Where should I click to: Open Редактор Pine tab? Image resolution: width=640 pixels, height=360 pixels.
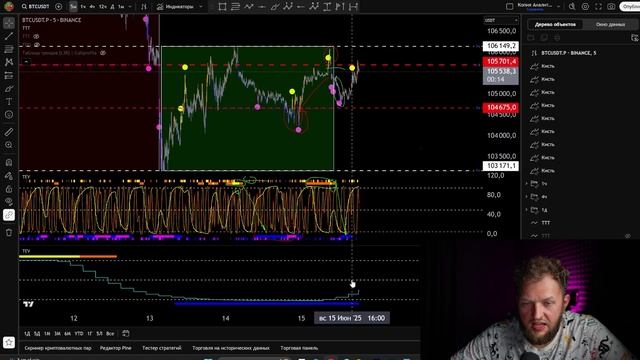tap(116, 348)
